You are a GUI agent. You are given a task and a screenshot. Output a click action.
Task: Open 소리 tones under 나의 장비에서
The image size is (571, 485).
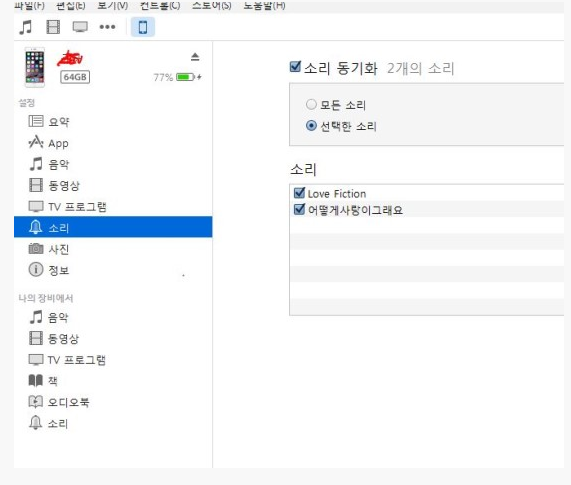(x=113, y=423)
